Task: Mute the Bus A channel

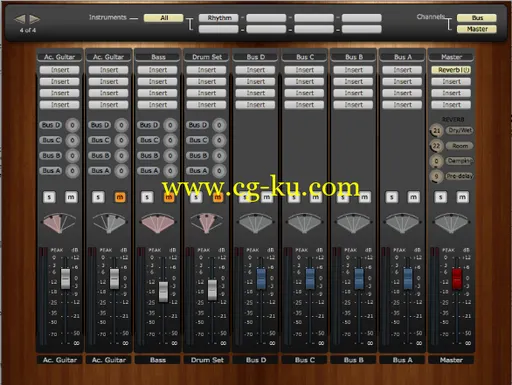Action: 414,197
